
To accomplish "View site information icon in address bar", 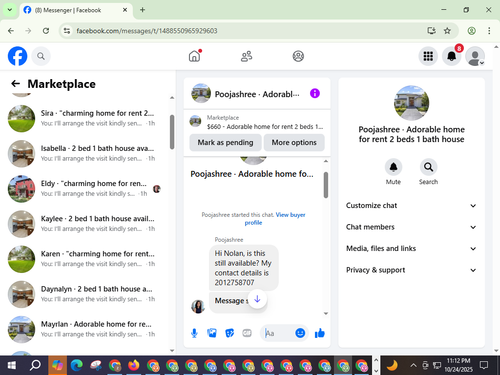I will click(67, 31).
